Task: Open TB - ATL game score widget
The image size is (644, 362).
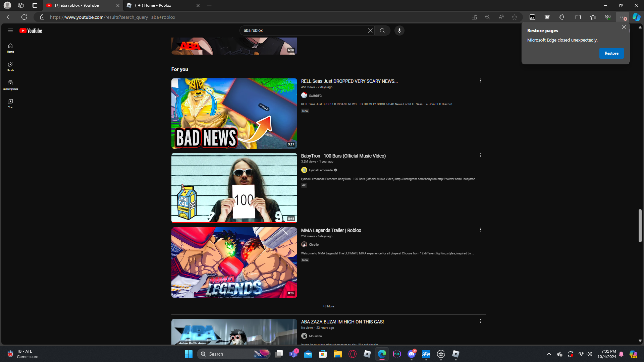Action: (x=23, y=354)
